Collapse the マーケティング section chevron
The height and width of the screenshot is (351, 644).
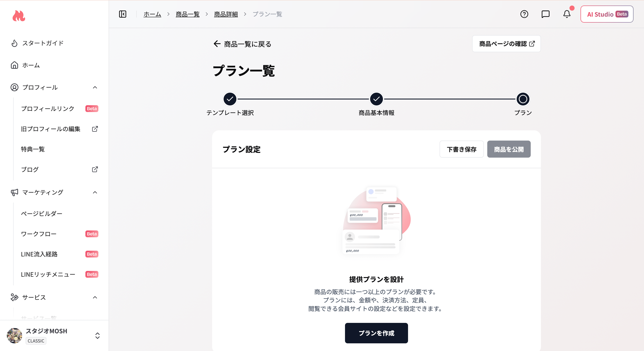(x=95, y=193)
